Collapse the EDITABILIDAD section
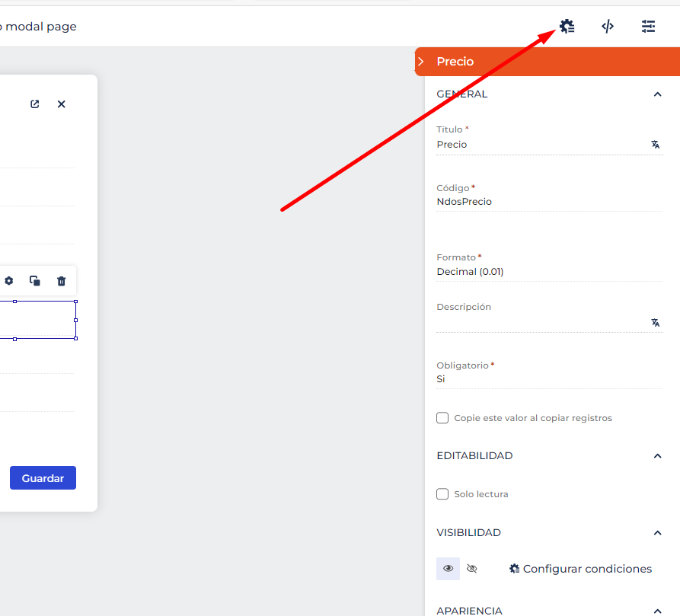The width and height of the screenshot is (680, 616). coord(657,455)
